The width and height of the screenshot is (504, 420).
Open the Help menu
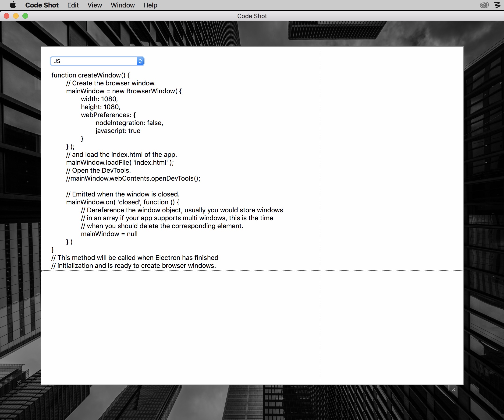tap(150, 5)
